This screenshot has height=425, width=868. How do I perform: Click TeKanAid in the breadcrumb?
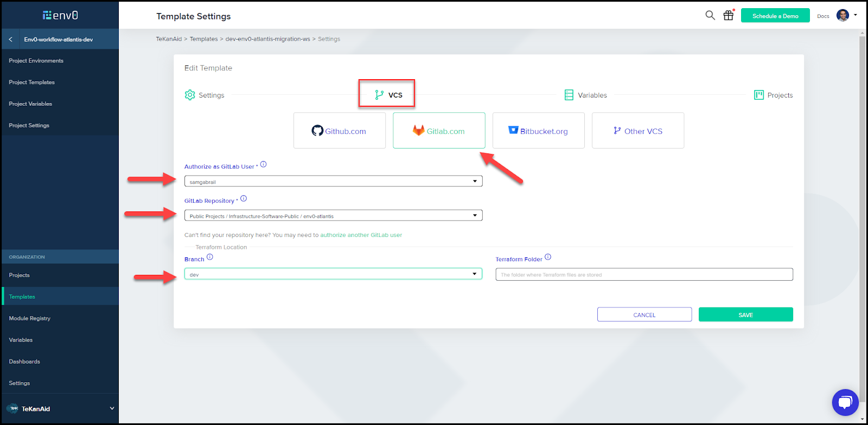click(169, 39)
